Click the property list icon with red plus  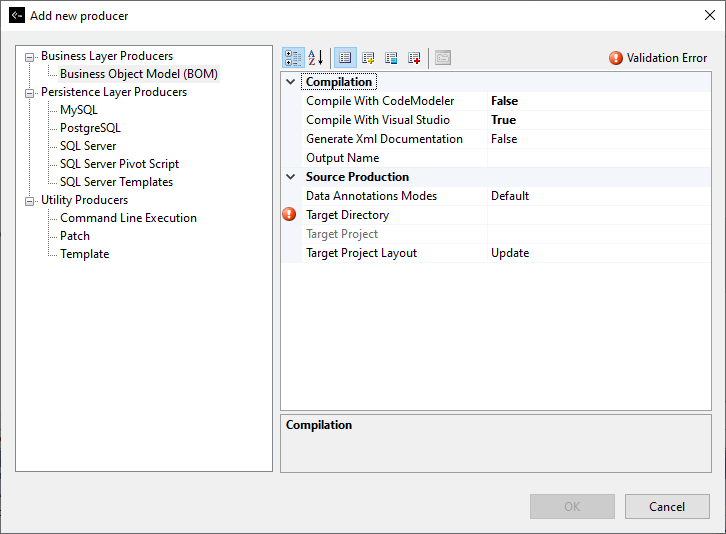[x=414, y=58]
